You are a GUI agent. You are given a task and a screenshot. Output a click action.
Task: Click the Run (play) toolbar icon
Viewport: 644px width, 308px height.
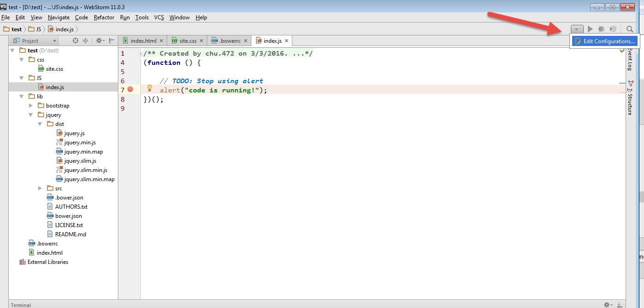click(590, 29)
